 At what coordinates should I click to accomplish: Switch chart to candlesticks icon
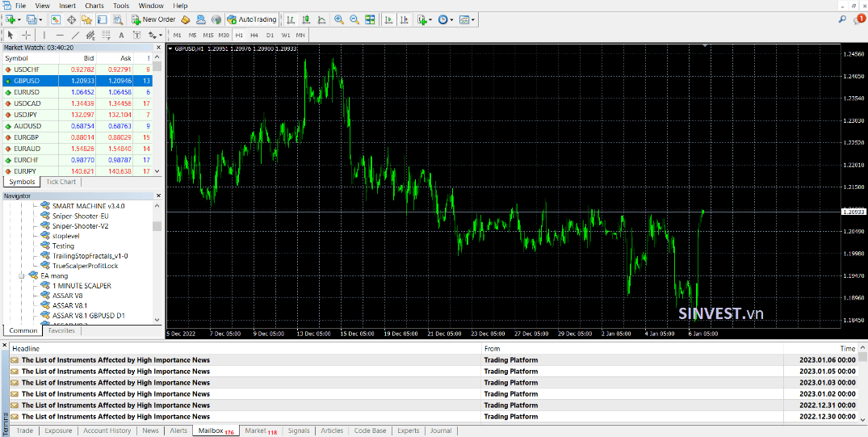305,19
